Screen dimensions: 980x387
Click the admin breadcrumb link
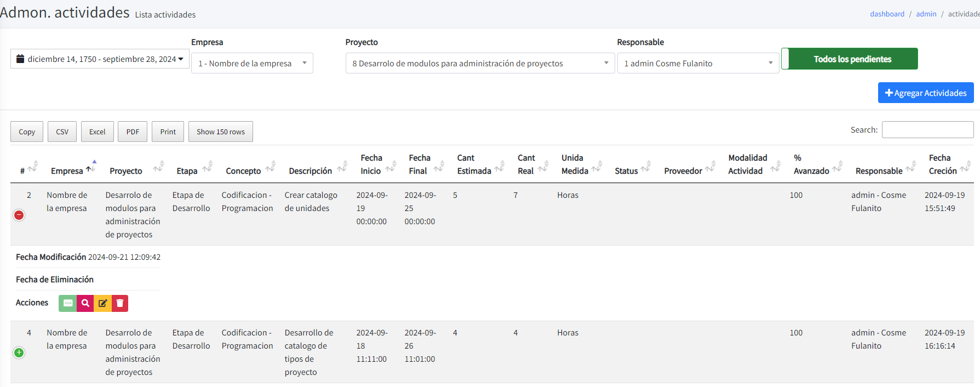(x=926, y=14)
